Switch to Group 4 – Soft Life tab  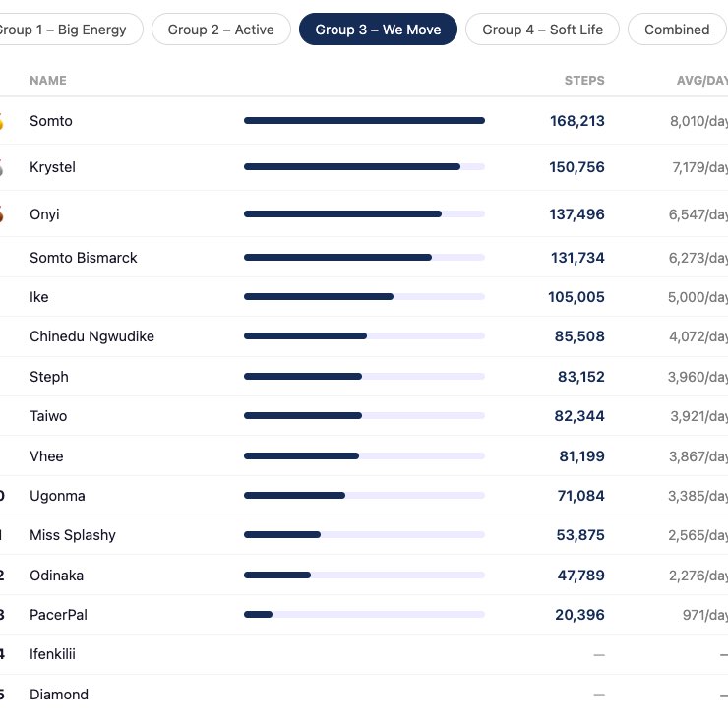coord(542,30)
